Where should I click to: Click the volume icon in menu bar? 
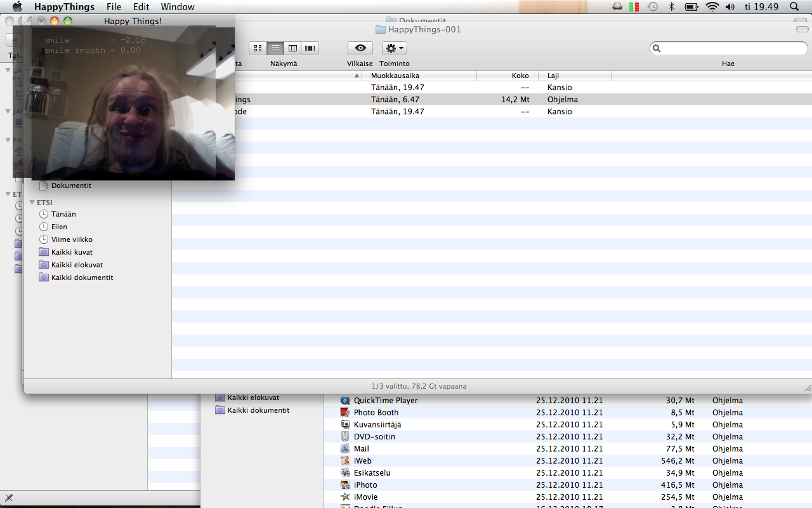730,7
